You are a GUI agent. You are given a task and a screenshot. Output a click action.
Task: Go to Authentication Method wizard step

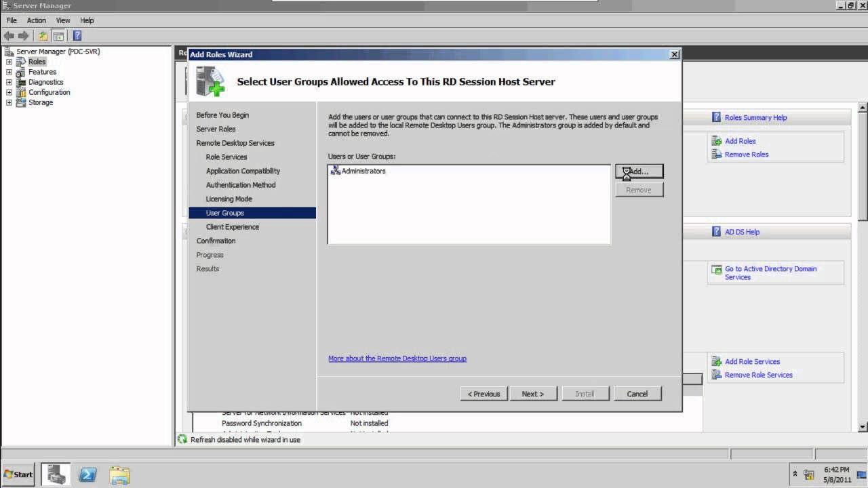241,185
